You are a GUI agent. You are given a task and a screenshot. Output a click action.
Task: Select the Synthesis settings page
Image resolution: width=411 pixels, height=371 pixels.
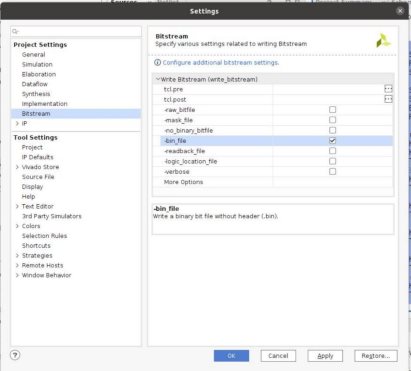coord(36,94)
